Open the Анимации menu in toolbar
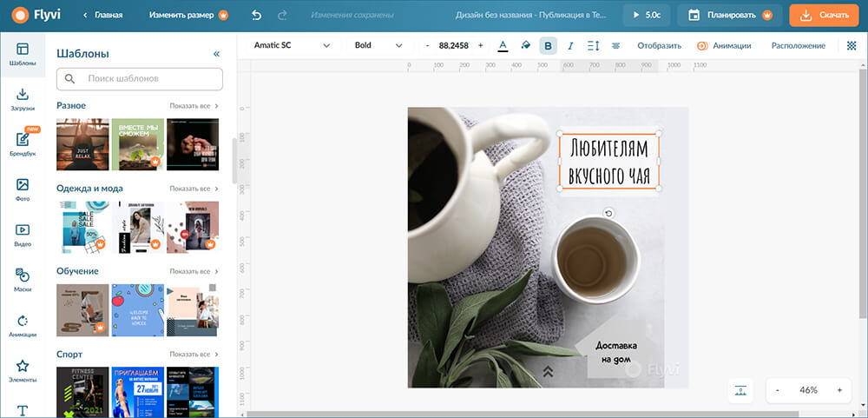 click(x=723, y=45)
